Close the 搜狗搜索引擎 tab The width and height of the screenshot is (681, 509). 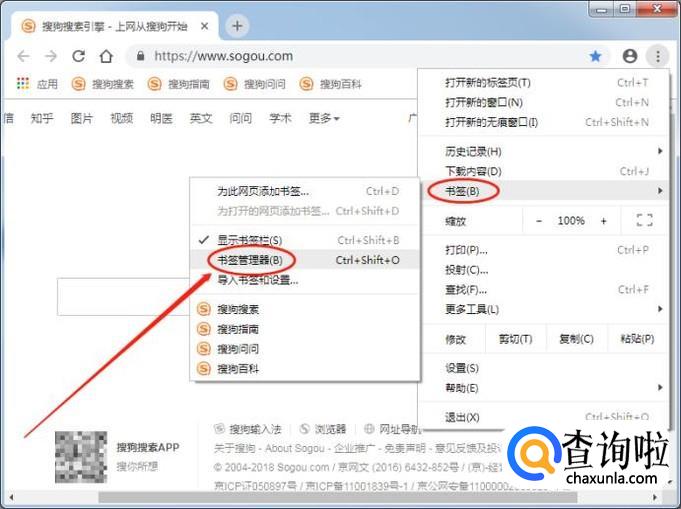(x=204, y=26)
